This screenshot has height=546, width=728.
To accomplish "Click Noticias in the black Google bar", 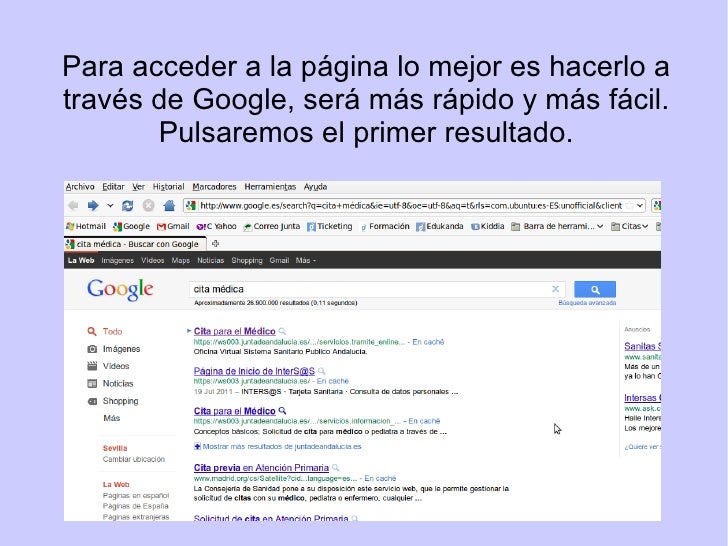I will point(210,260).
